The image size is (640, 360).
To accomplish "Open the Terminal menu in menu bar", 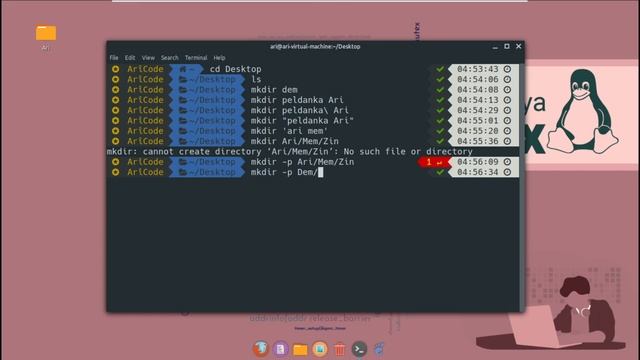I will tap(196, 58).
